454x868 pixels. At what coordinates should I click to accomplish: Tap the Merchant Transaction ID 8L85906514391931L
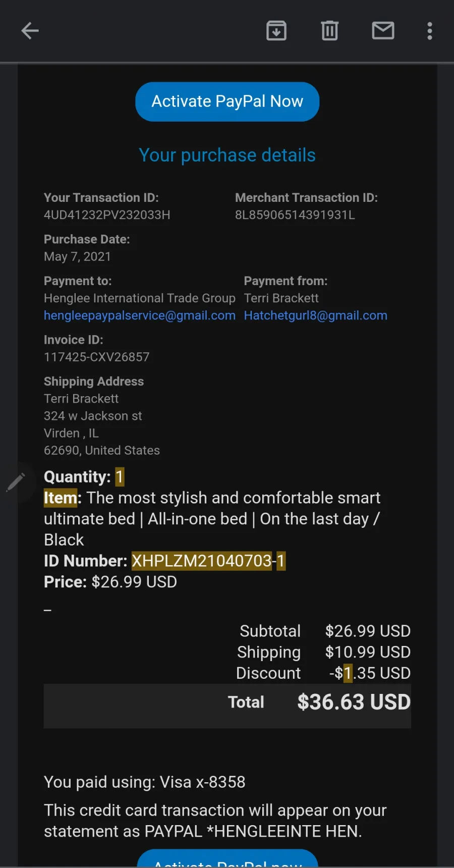click(295, 215)
